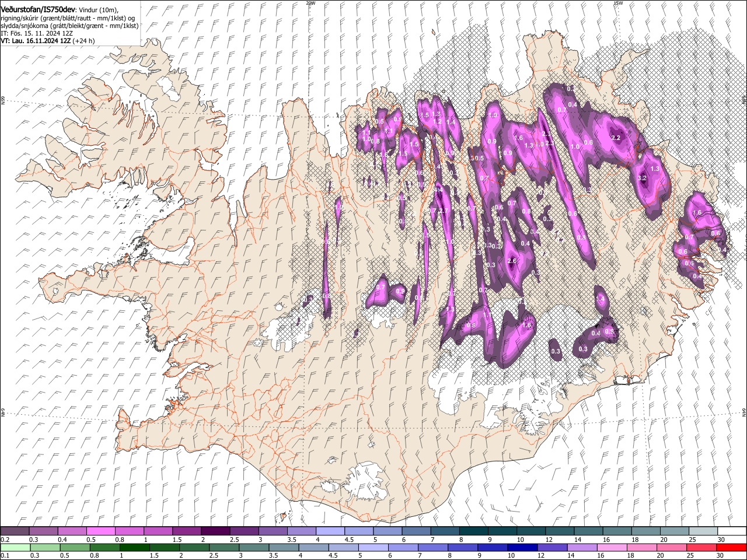747x560 pixels.
Task: Click the Veðurstofan/IS750dev map title
Action: pyautogui.click(x=38, y=10)
